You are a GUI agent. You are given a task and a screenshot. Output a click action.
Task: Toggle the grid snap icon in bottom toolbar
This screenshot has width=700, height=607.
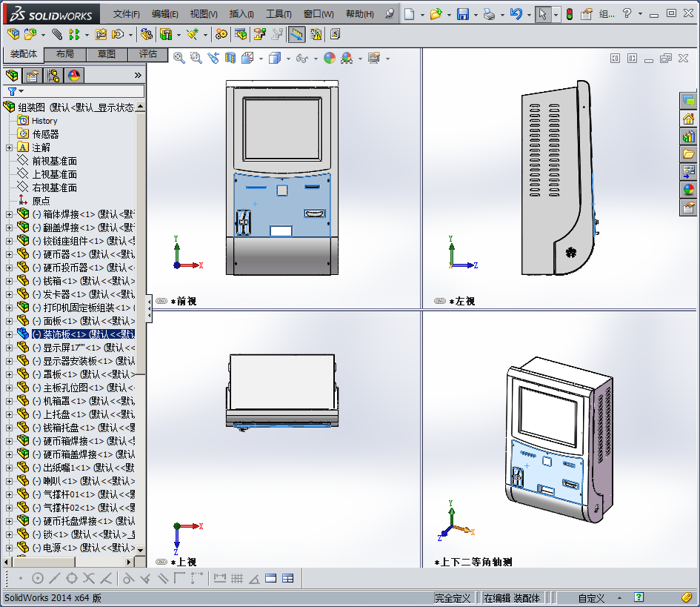tap(237, 578)
